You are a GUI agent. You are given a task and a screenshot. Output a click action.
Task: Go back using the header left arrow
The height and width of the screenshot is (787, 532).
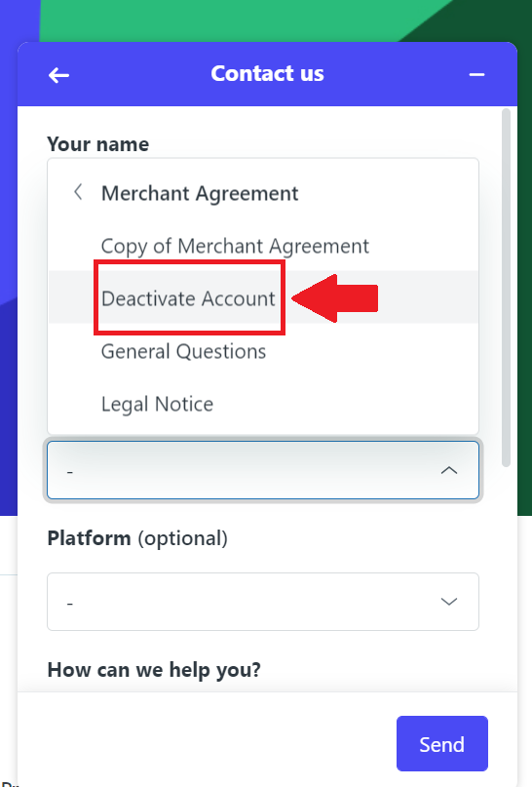point(58,75)
